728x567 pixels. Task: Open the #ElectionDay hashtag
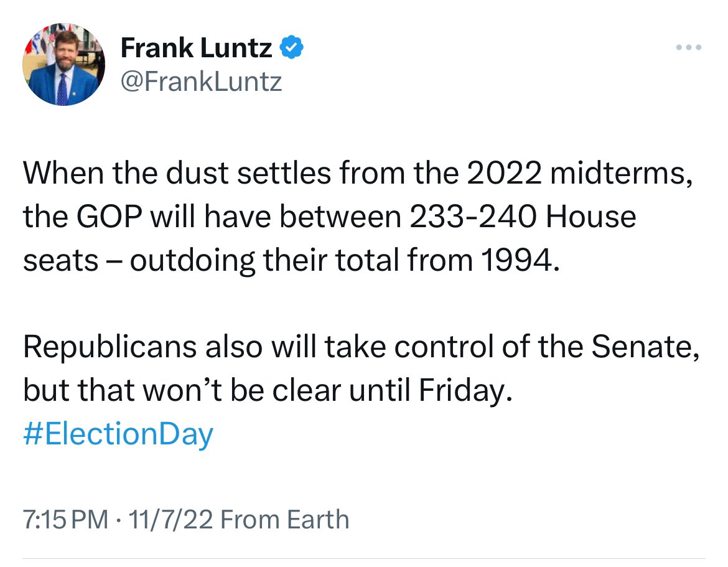click(x=118, y=434)
